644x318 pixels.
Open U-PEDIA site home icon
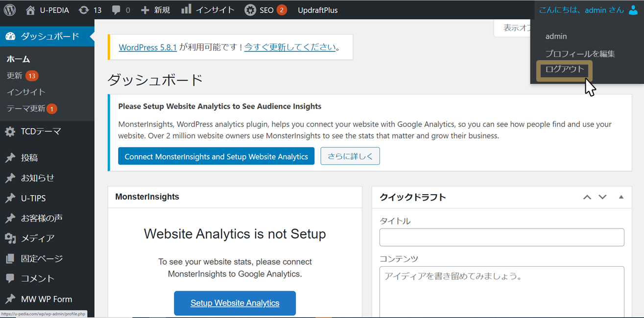tap(31, 10)
